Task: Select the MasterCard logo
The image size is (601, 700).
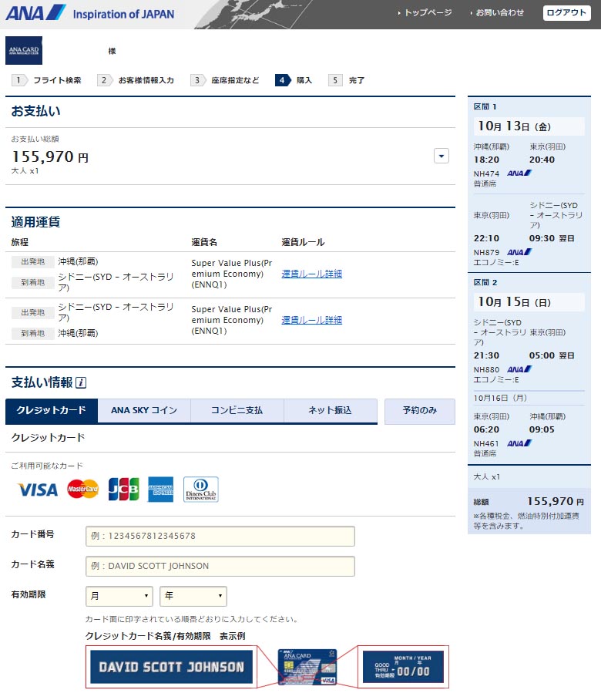Action: [x=82, y=490]
